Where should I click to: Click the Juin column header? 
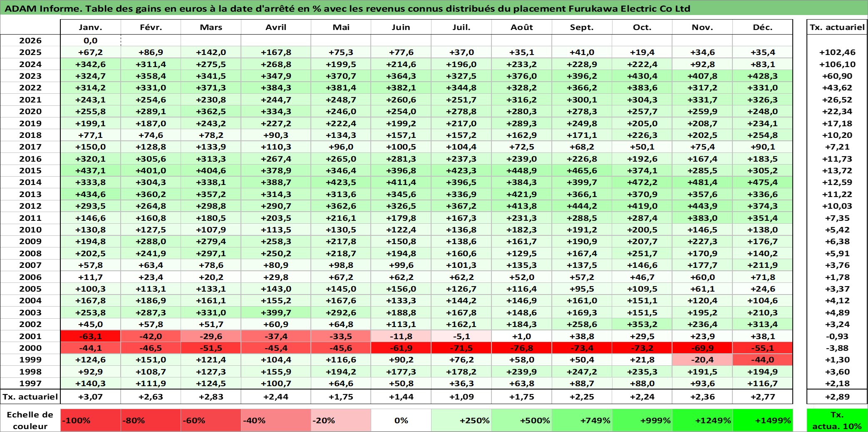point(401,27)
